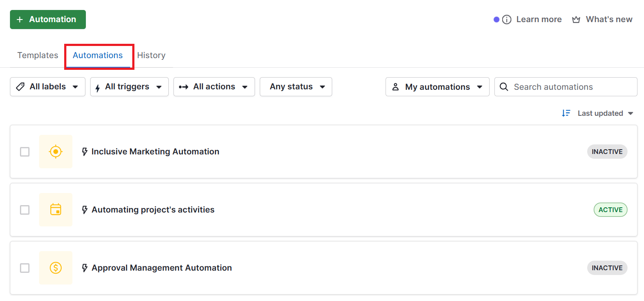The image size is (644, 301).
Task: Switch to the Templates tab
Action: pos(38,56)
